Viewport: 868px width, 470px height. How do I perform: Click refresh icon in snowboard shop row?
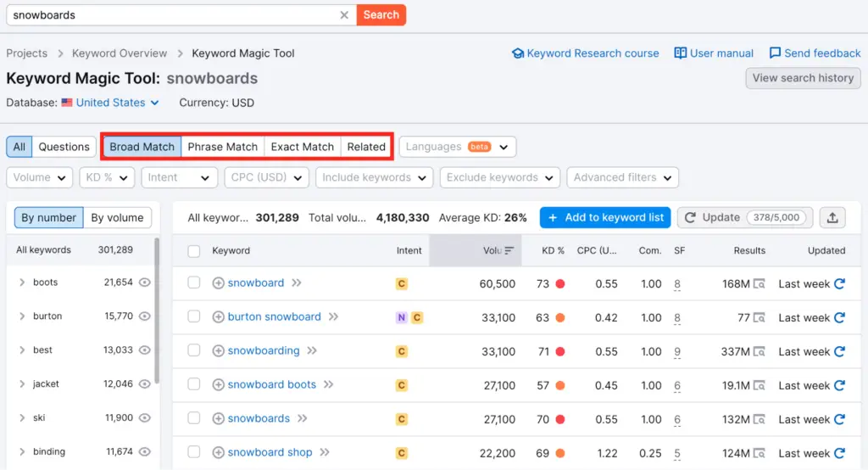(839, 453)
